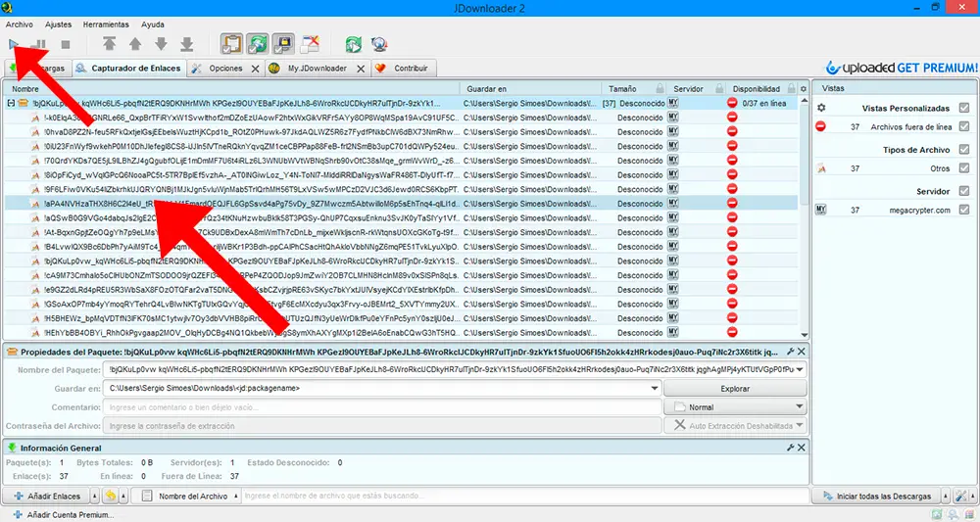Toggle the megacrypter.com checkbox
The width and height of the screenshot is (980, 522).
pos(964,210)
